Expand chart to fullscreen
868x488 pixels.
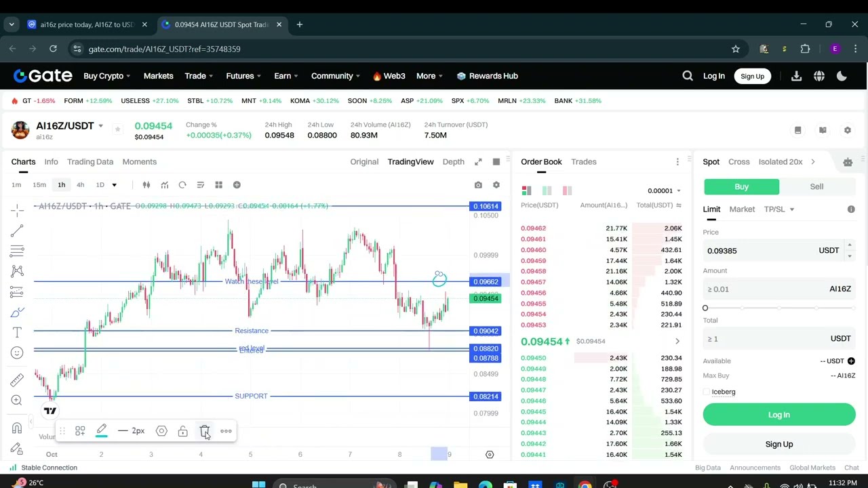click(478, 162)
